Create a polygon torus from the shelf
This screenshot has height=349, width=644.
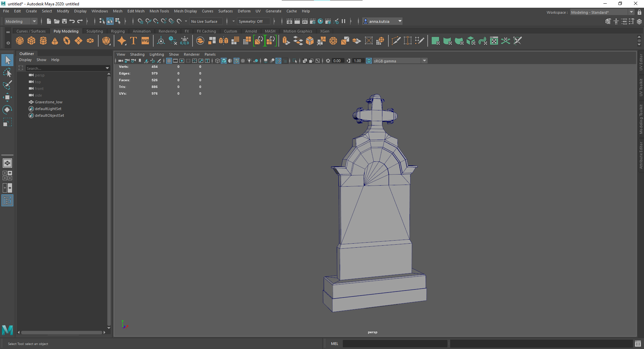(x=67, y=41)
